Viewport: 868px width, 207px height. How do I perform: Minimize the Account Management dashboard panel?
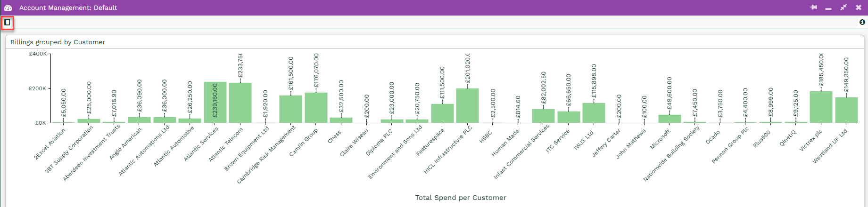[x=828, y=8]
